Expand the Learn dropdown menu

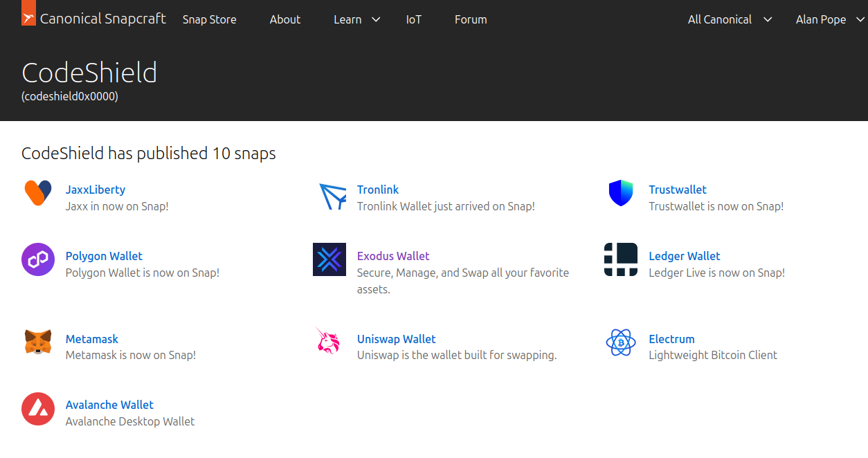(x=356, y=19)
